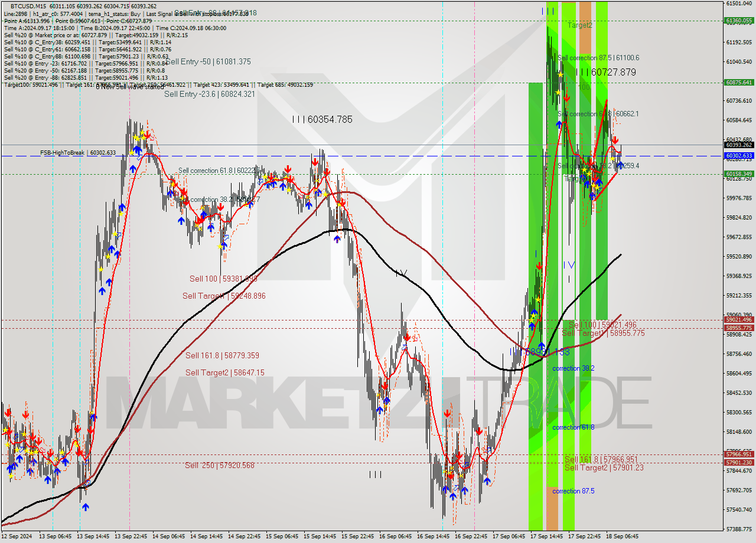756x543 pixels.
Task: Click the 16 Sep 06:45 time axis label
Action: (396, 537)
